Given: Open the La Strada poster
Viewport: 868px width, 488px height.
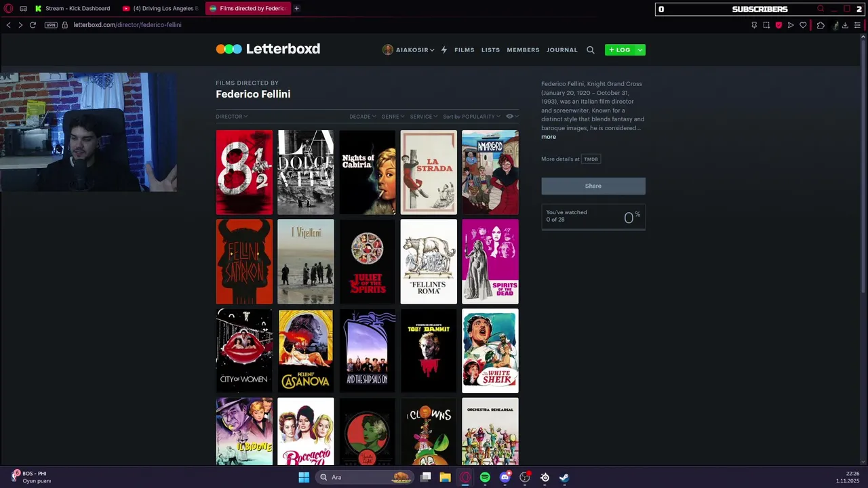Looking at the screenshot, I should point(429,172).
